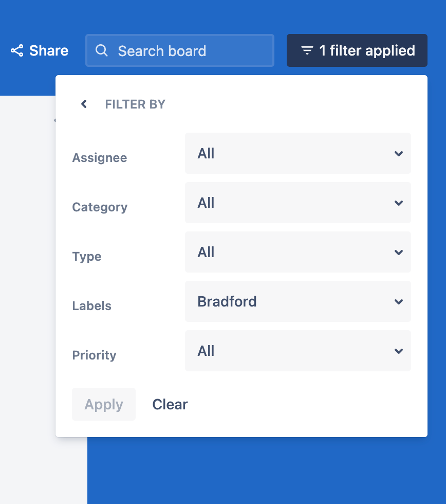The height and width of the screenshot is (504, 446).
Task: Click the Category dropdown arrow
Action: pos(398,203)
